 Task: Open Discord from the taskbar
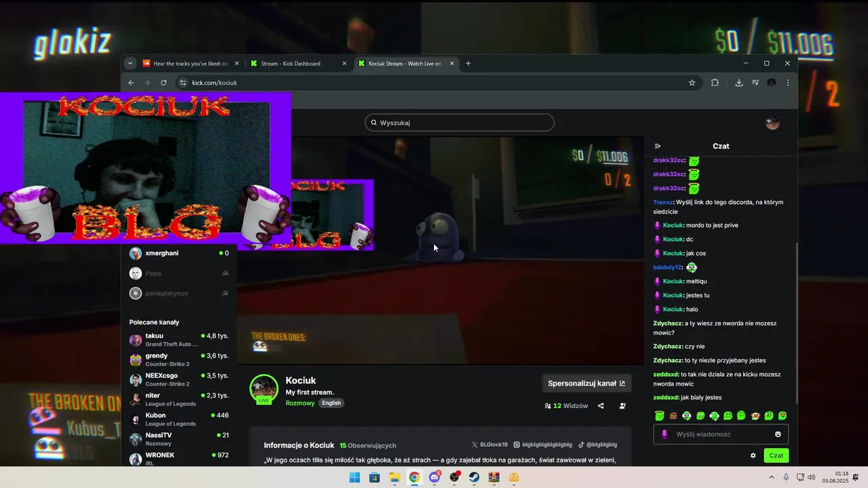pyautogui.click(x=435, y=477)
